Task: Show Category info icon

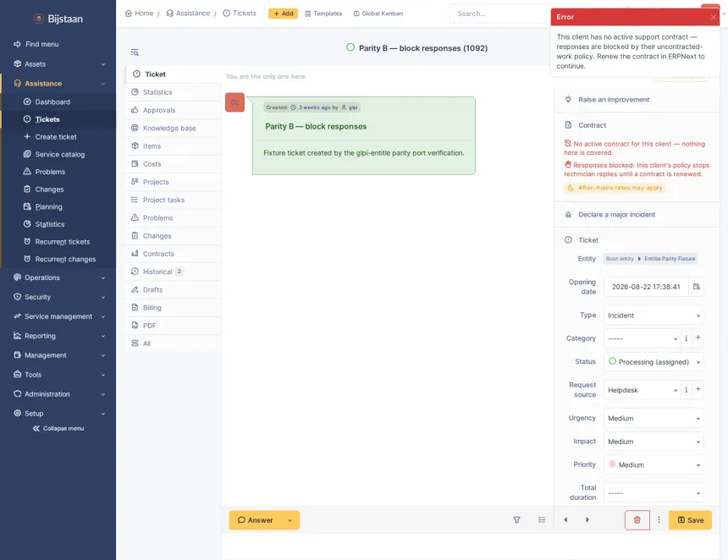Action: point(687,338)
